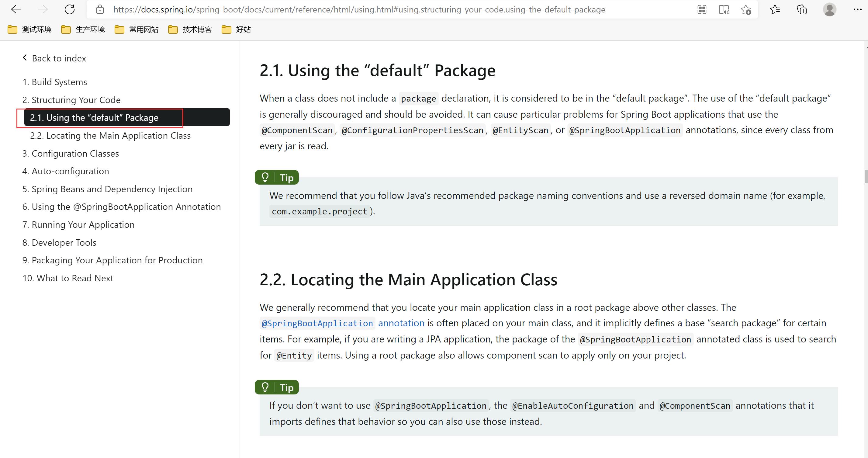The width and height of the screenshot is (868, 458).
Task: Select 2.2. Locating the Main Application Class entry
Action: 110,135
